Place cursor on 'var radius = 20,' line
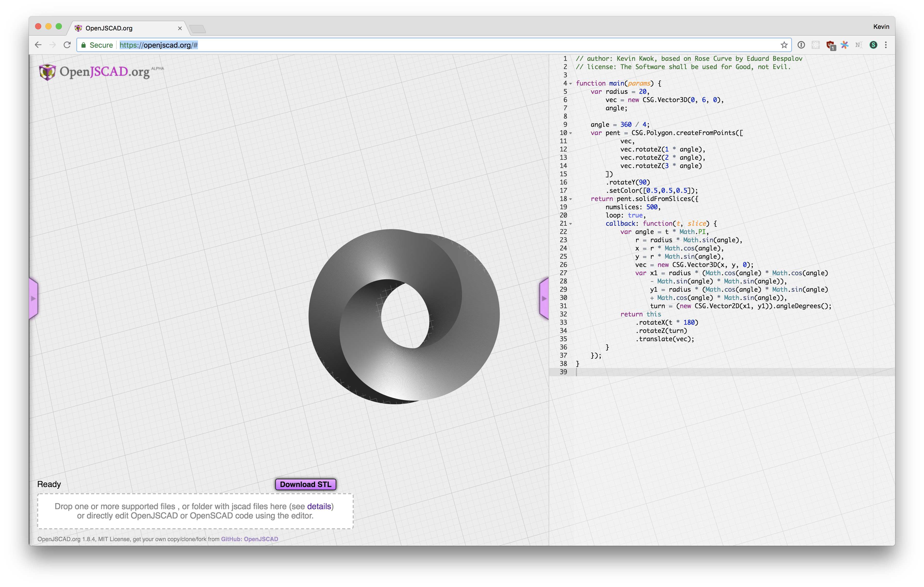Image resolution: width=924 pixels, height=587 pixels. (620, 92)
